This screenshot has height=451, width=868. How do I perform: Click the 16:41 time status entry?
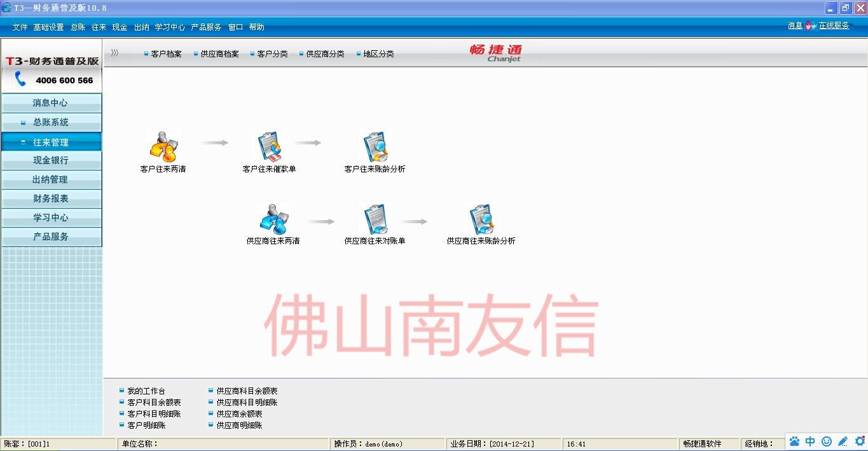pos(576,444)
